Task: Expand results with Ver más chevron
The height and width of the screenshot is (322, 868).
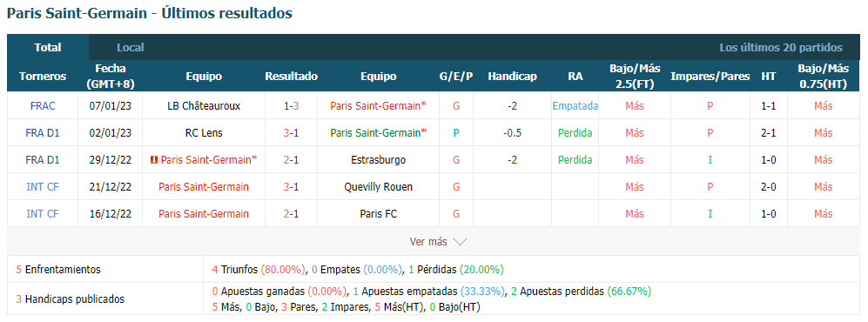Action: 460,242
